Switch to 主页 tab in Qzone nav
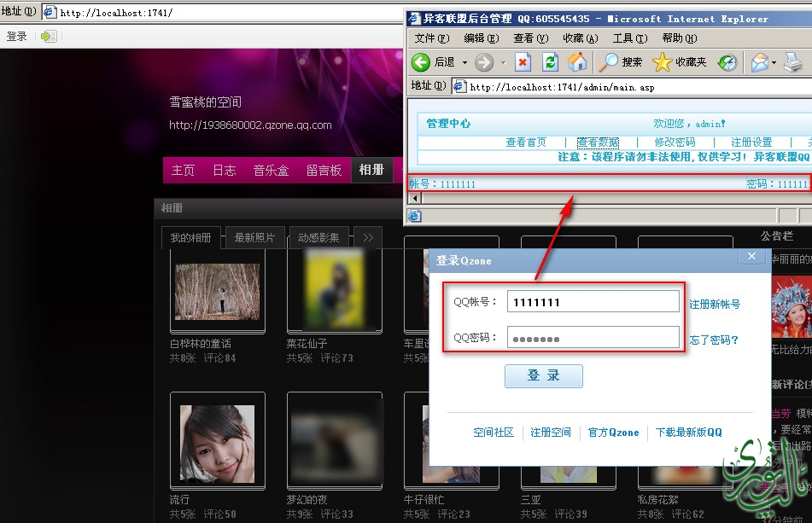 183,170
